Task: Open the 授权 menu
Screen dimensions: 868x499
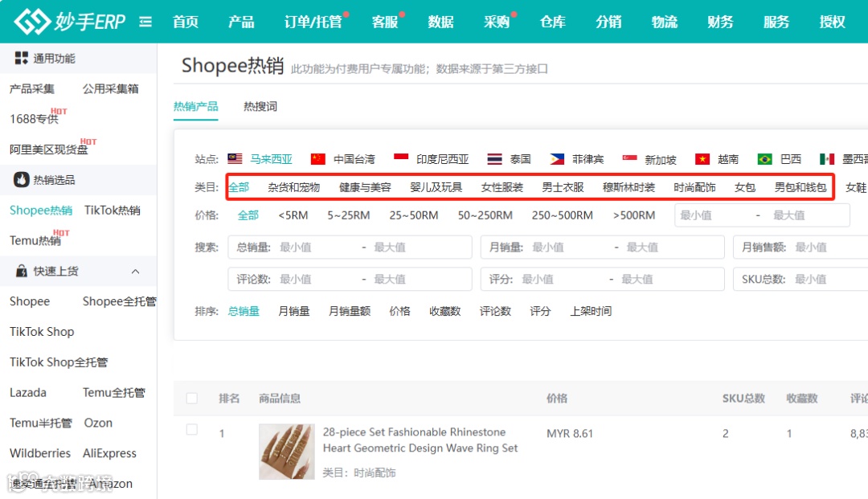Action: 832,22
